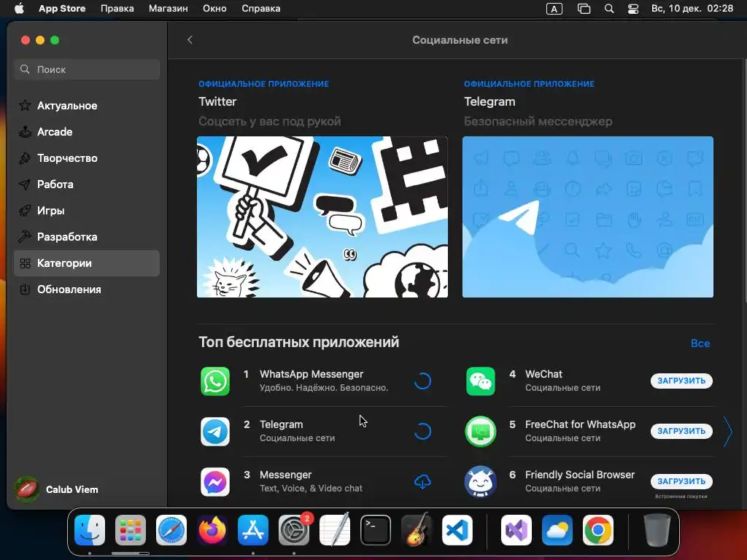Click the Telegram download progress spinner
This screenshot has width=747, height=560.
tap(422, 432)
